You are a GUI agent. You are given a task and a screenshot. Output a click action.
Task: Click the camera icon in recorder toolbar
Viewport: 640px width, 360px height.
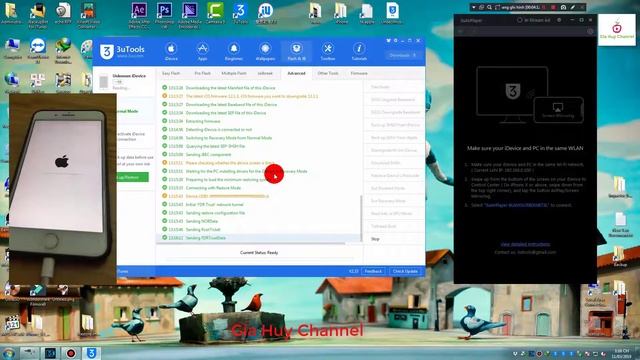[564, 7]
